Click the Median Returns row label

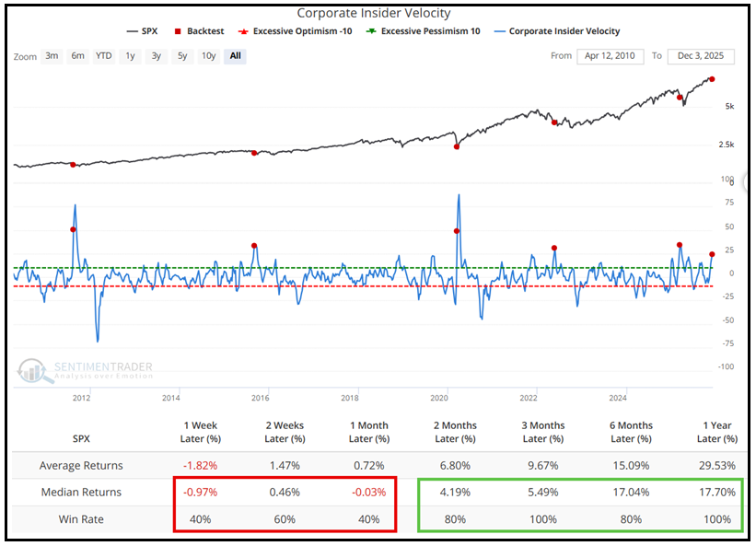[x=81, y=492]
